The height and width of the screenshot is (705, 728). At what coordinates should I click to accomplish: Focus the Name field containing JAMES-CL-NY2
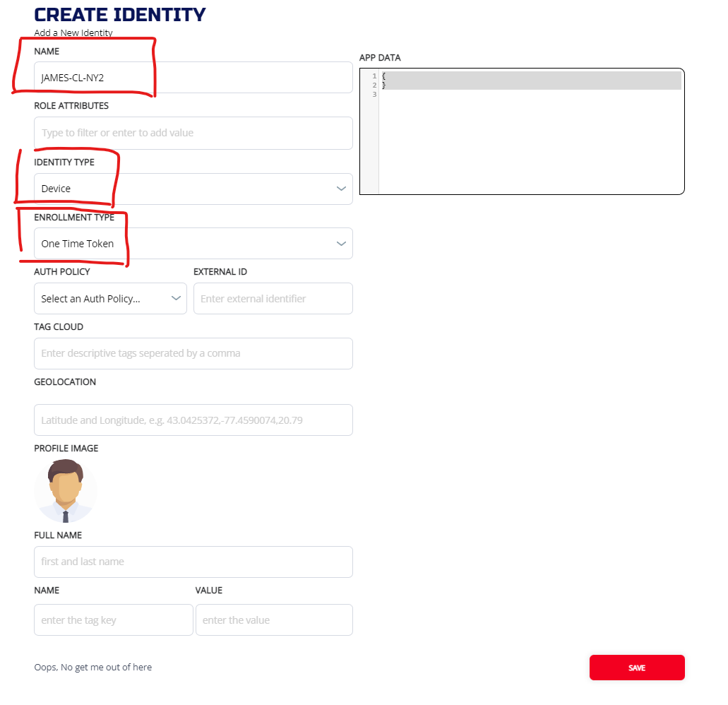click(193, 78)
